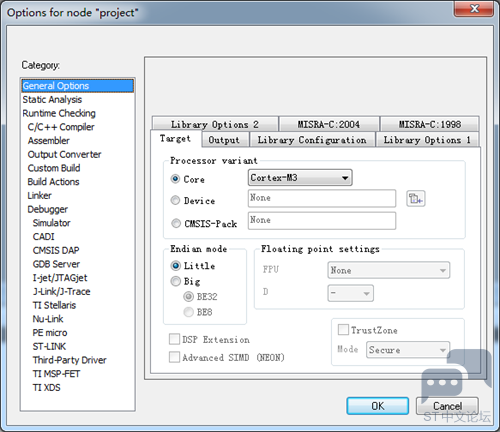Choose Little endian mode
500x432 pixels.
(x=175, y=266)
